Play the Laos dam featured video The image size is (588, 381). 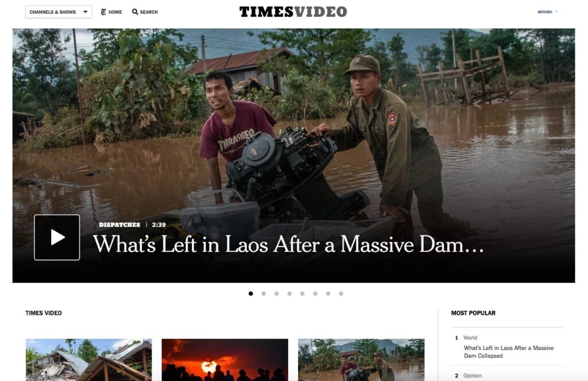tap(57, 237)
